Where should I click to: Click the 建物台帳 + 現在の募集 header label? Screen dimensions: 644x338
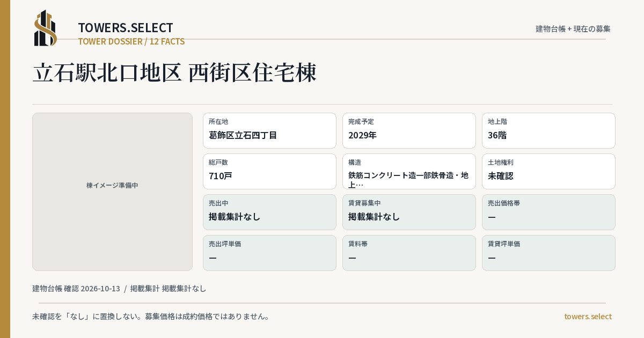pyautogui.click(x=573, y=29)
